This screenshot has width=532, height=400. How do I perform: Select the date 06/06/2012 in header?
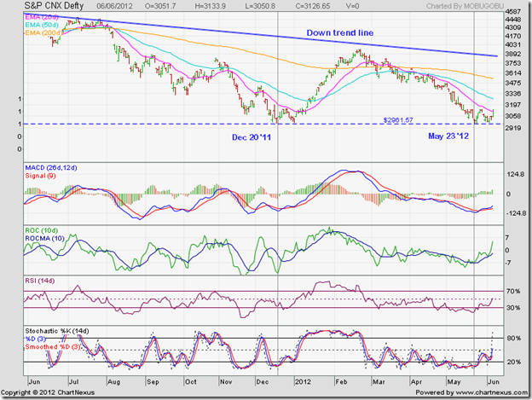[x=114, y=6]
